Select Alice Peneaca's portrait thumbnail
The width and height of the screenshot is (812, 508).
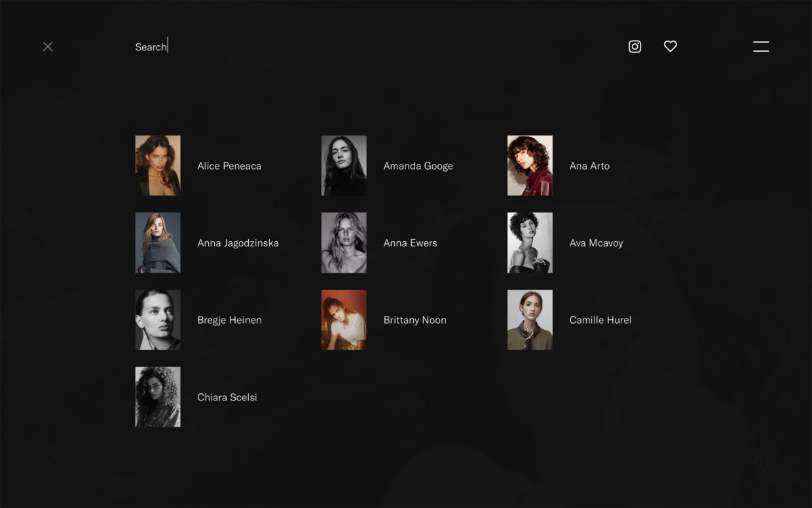click(158, 165)
